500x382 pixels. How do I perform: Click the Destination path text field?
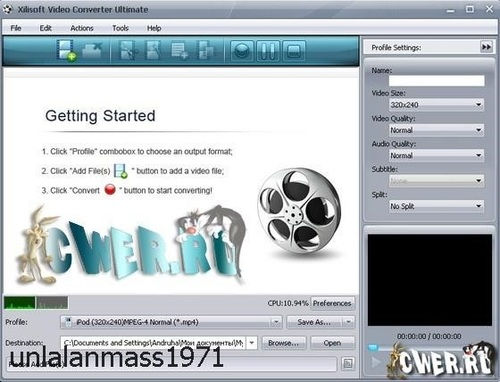(x=153, y=343)
